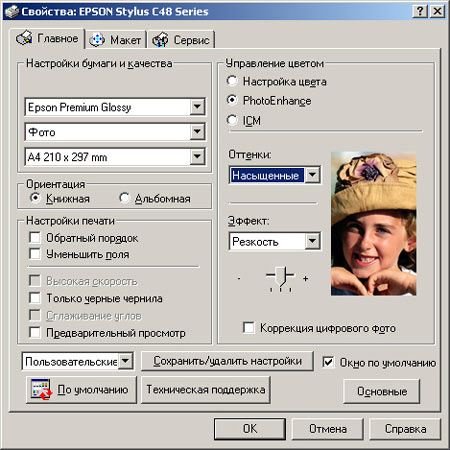The image size is (450, 450).
Task: Click the layout icon on the Макет tab
Action: pyautogui.click(x=97, y=40)
